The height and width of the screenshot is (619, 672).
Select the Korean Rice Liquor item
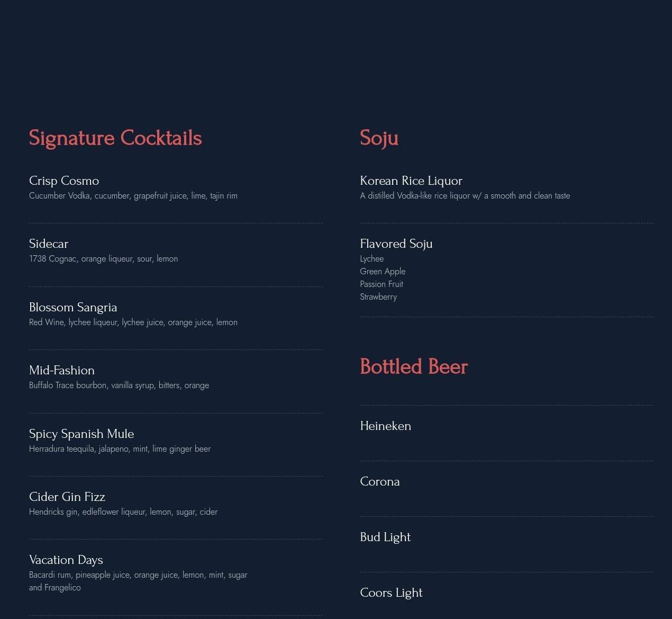coord(411,181)
